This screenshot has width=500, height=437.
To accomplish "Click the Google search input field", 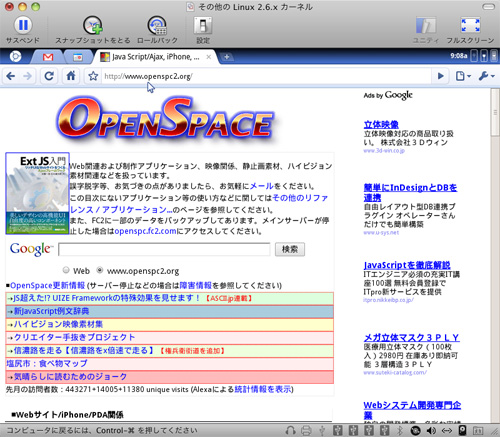I will coord(164,249).
